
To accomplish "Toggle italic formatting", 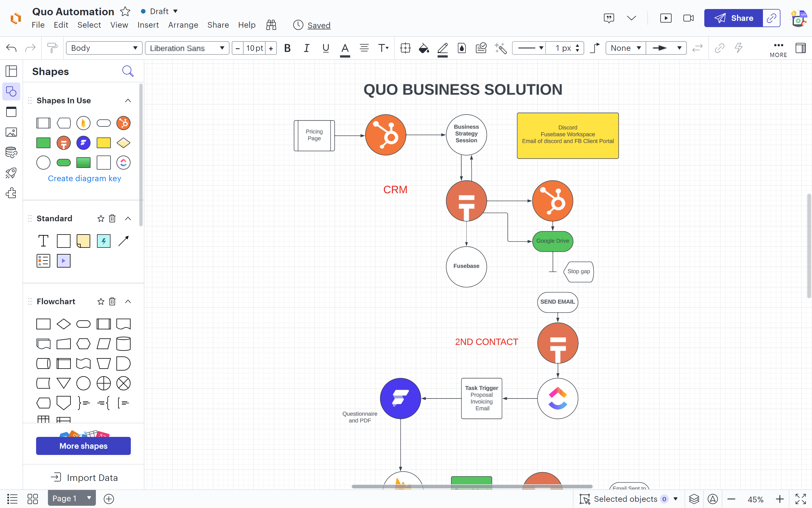I will point(306,48).
